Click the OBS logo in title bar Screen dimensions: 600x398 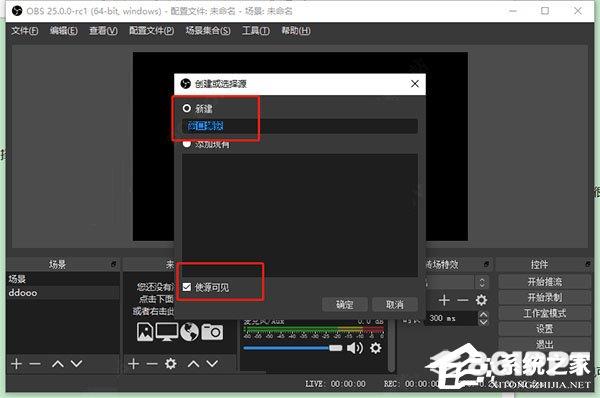coord(17,11)
